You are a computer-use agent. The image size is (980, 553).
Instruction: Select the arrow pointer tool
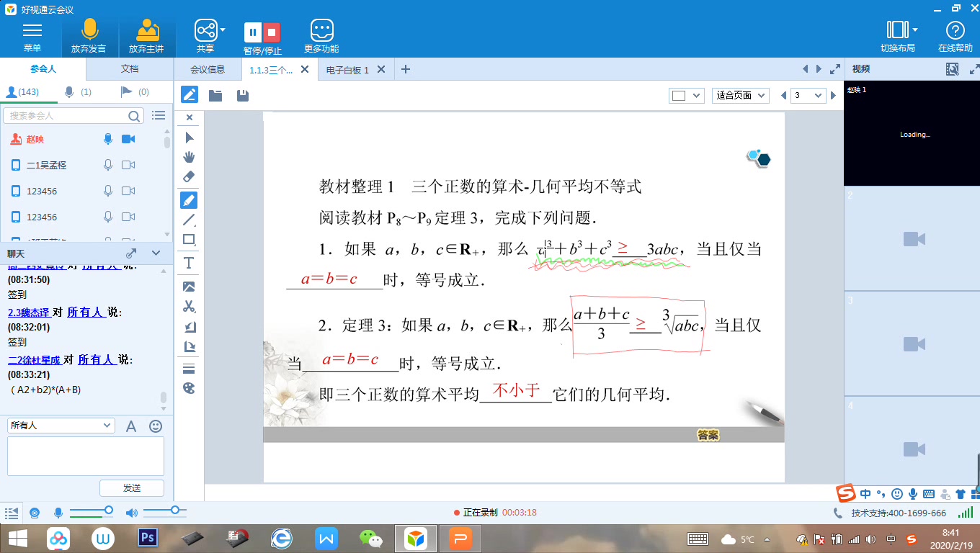tap(188, 136)
